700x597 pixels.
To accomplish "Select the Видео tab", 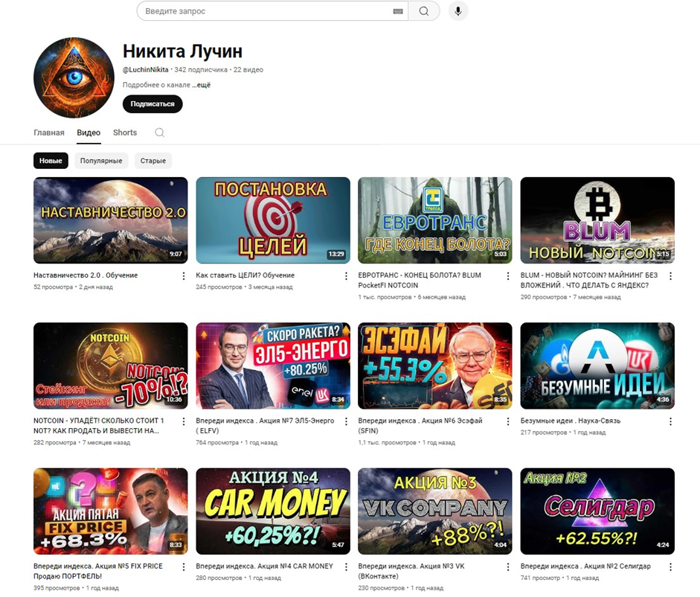I will coord(89,133).
